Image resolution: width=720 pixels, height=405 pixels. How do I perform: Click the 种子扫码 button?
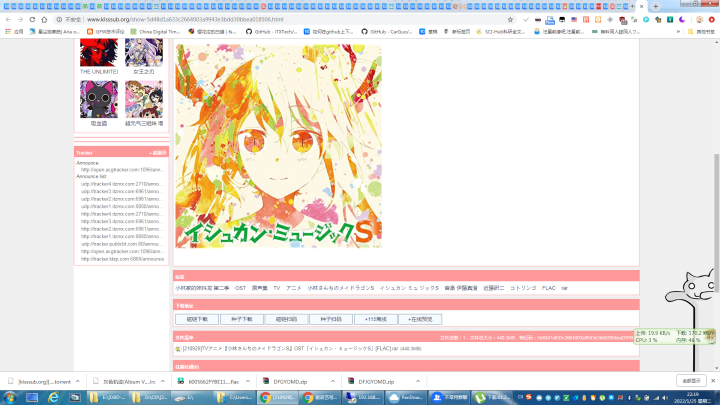pos(331,319)
